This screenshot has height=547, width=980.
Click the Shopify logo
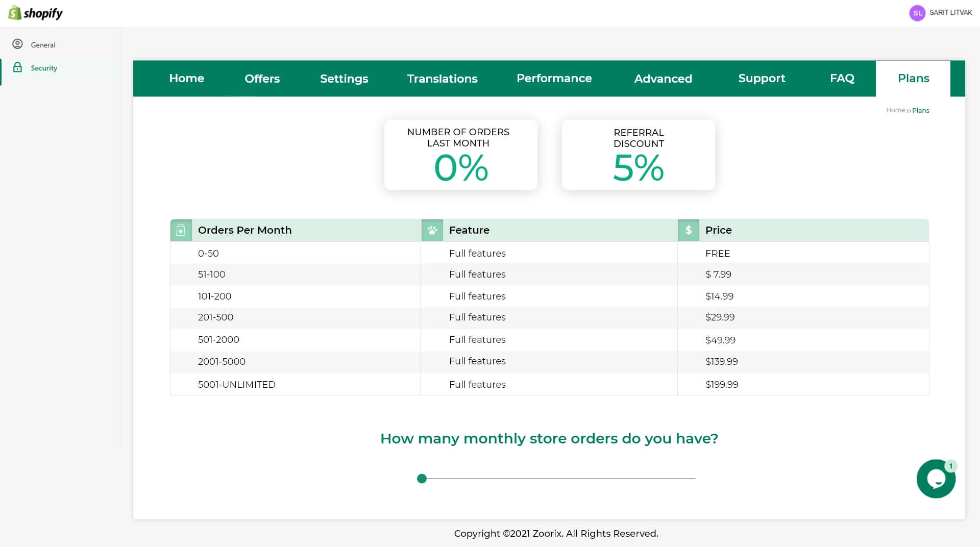(35, 13)
